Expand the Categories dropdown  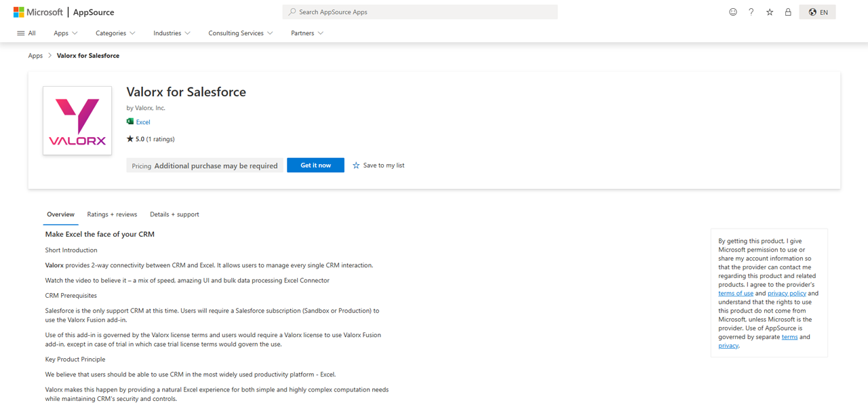click(x=115, y=33)
